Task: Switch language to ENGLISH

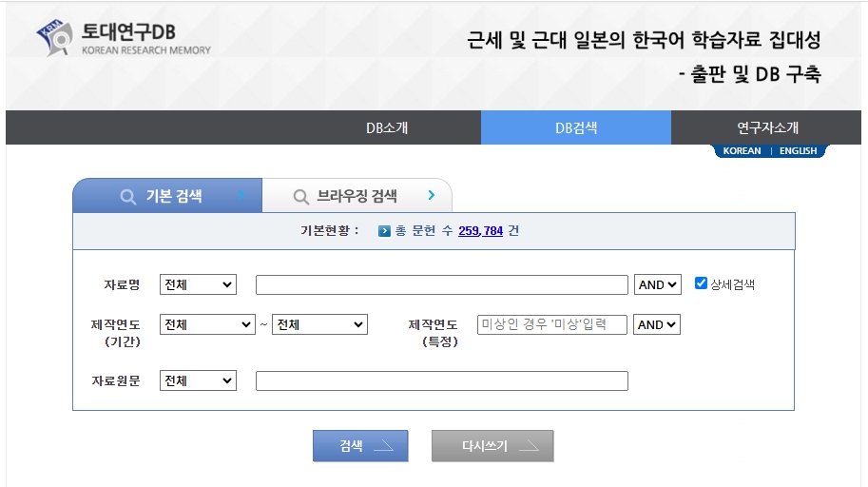Action: 798,150
